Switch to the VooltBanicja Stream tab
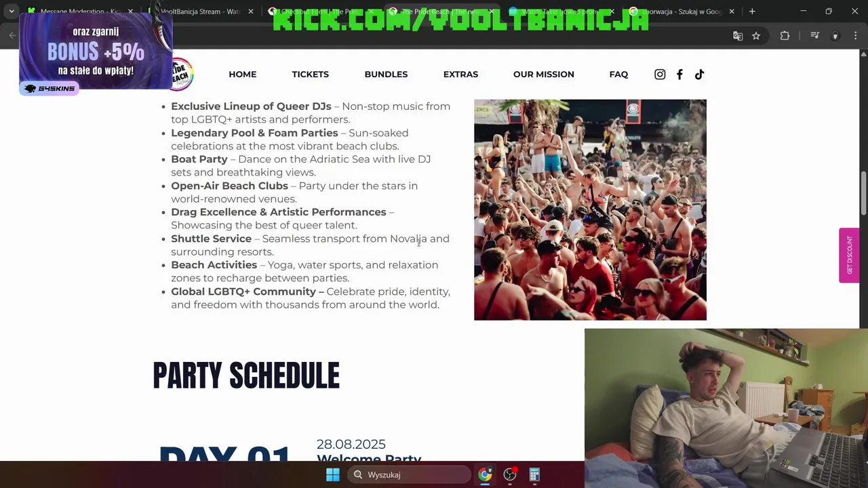This screenshot has width=868, height=488. 200,12
